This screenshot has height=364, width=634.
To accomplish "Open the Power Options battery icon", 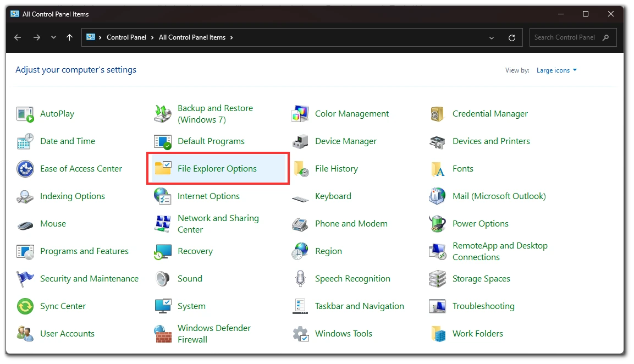I will tap(437, 224).
